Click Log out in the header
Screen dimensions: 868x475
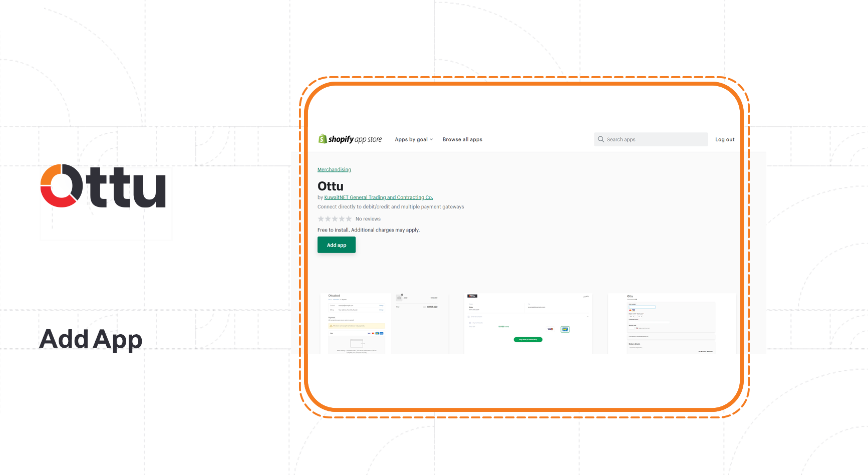[x=724, y=140]
